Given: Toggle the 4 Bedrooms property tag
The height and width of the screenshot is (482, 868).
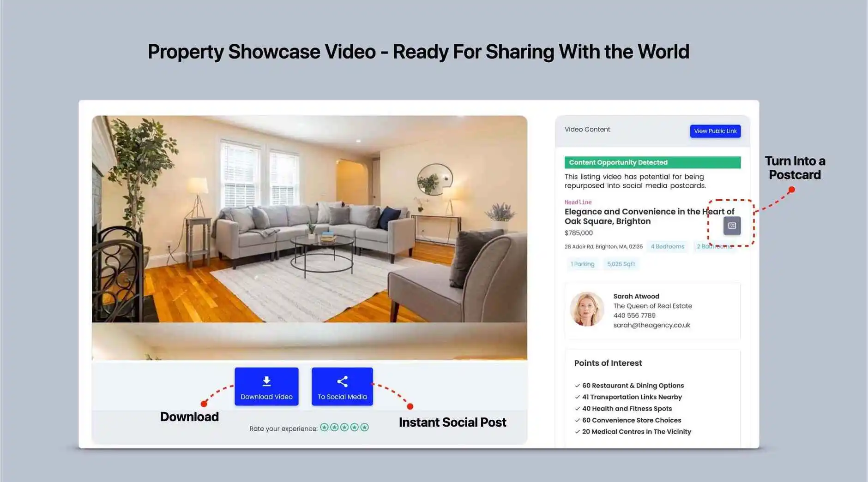Looking at the screenshot, I should (668, 246).
